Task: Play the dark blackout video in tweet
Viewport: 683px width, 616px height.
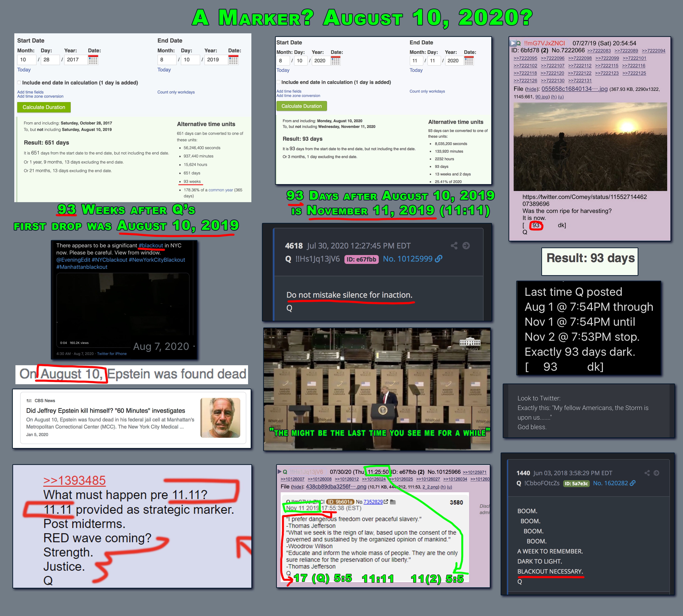Action: (x=123, y=310)
